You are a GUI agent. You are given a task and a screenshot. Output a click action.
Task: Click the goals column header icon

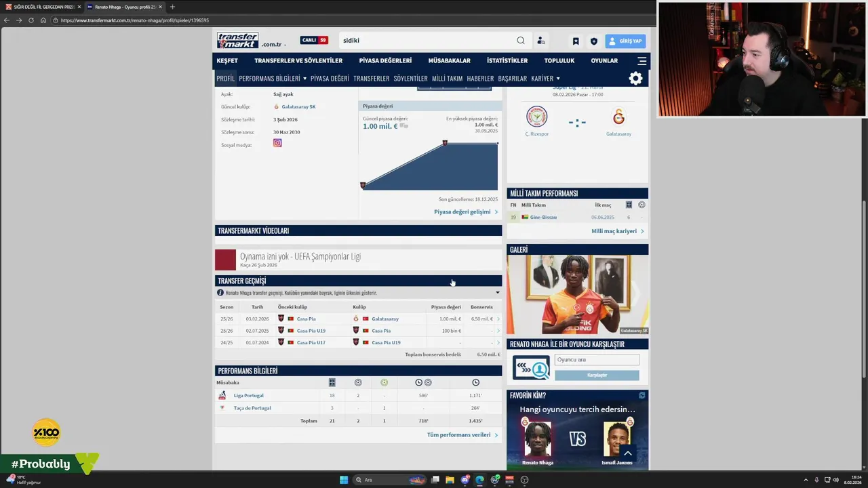click(x=358, y=382)
